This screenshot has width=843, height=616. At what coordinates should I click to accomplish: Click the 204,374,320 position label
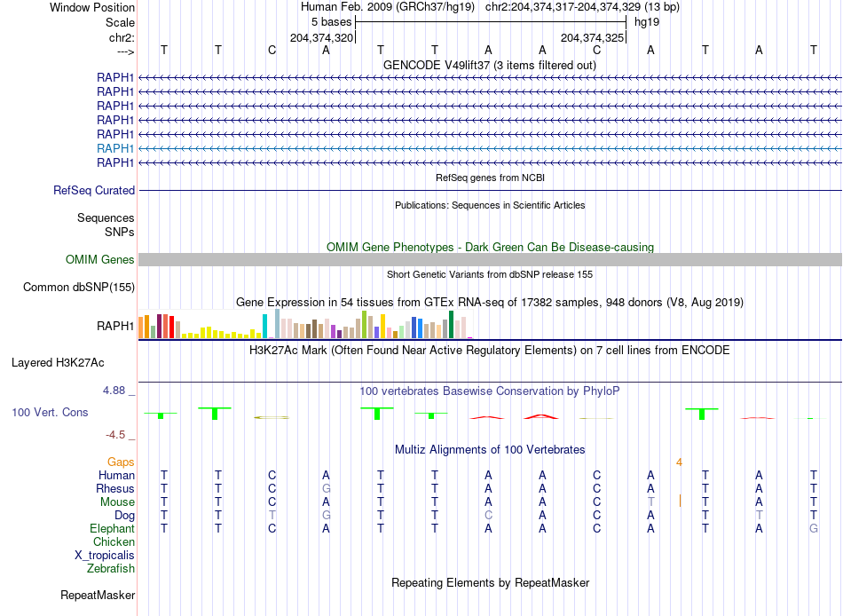pos(321,38)
